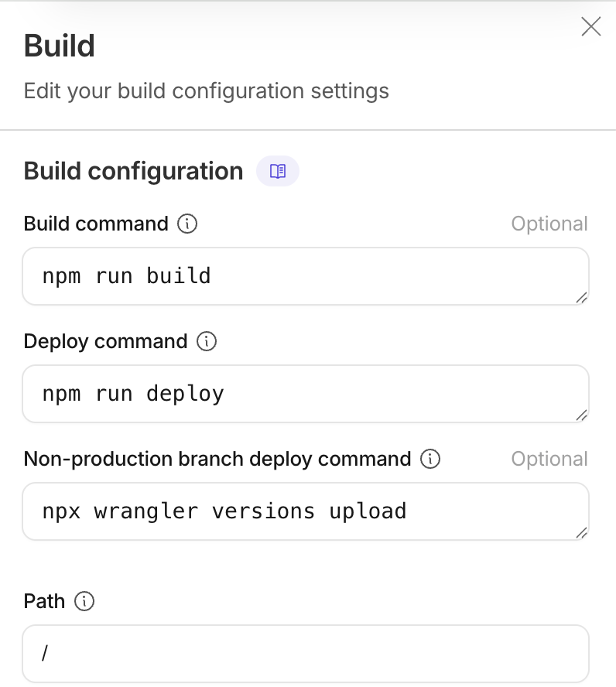Show info tooltip for Path

coord(84,601)
